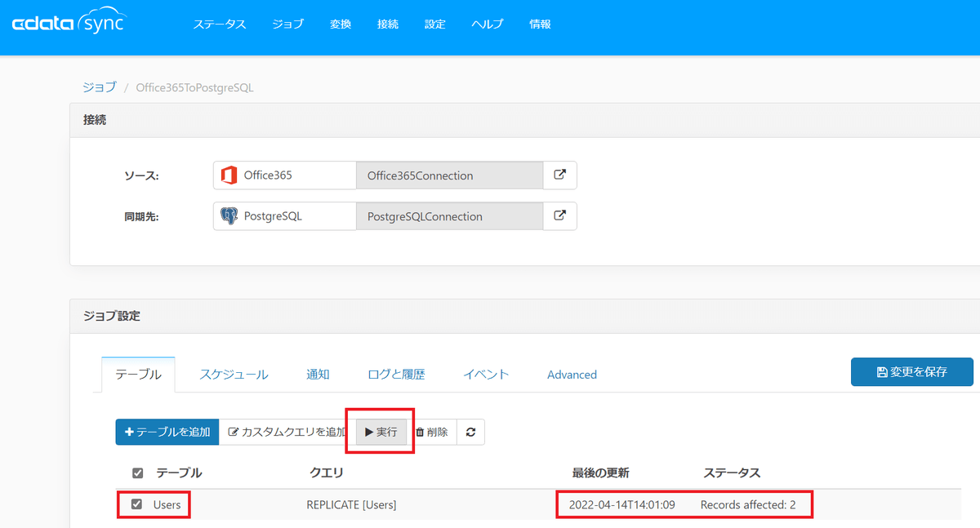This screenshot has height=528, width=980.
Task: Uncheck the Users table checkbox
Action: (137, 504)
